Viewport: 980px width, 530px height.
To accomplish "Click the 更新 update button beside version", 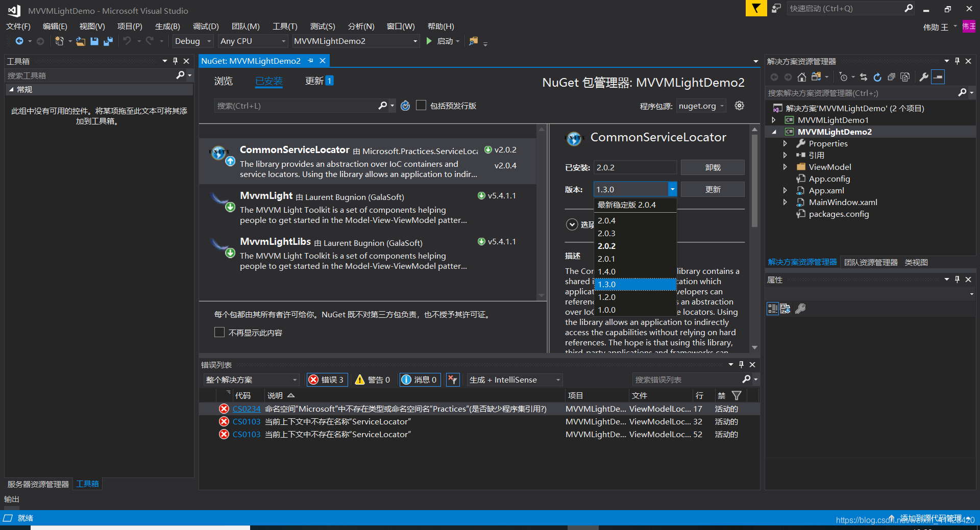I will (713, 189).
